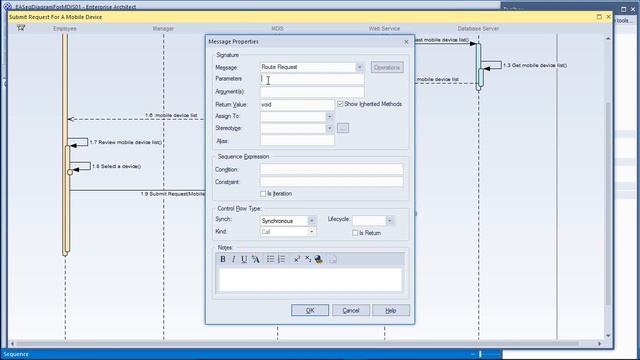
Task: Click scroll up arrow of diagram scrollbar
Action: [608, 38]
